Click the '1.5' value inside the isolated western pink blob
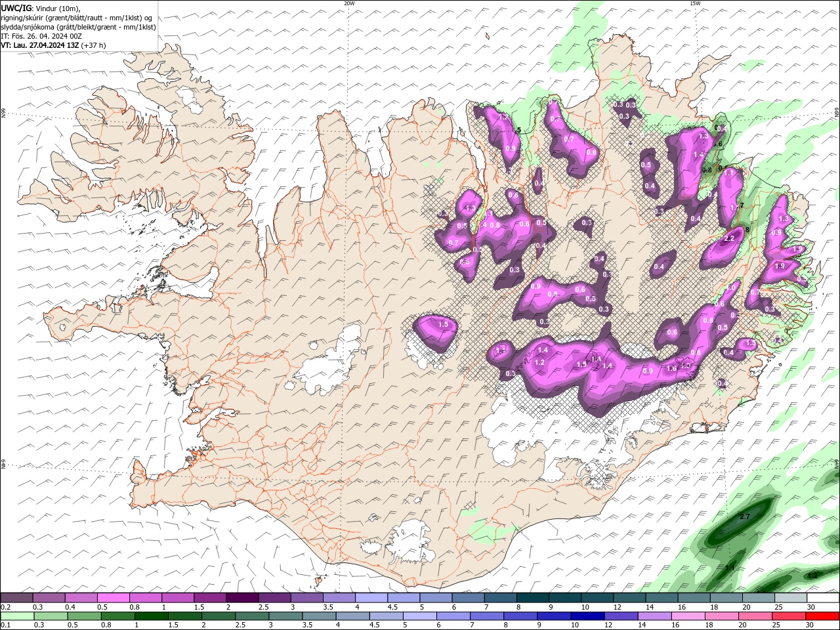The width and height of the screenshot is (840, 630). point(443,324)
